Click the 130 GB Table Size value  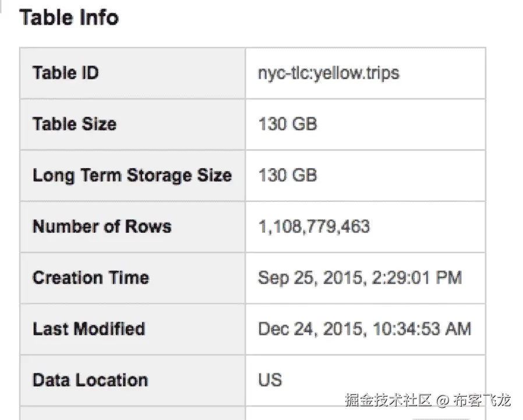tap(287, 124)
